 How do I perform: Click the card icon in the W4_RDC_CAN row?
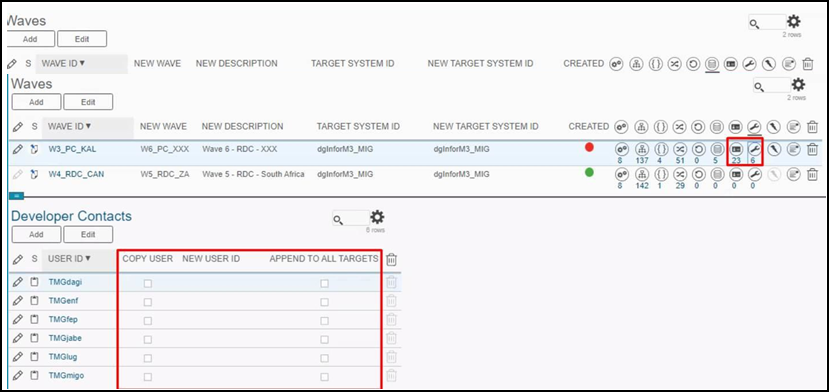click(x=735, y=174)
